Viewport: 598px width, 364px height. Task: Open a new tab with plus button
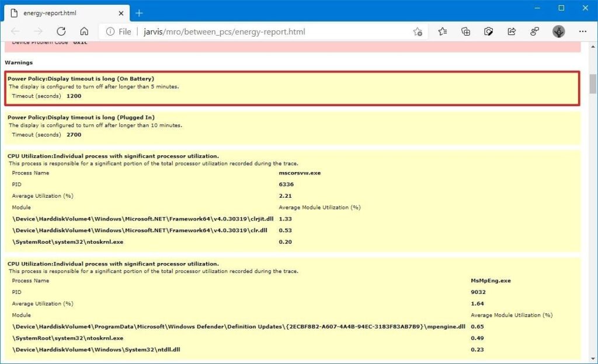[x=139, y=13]
